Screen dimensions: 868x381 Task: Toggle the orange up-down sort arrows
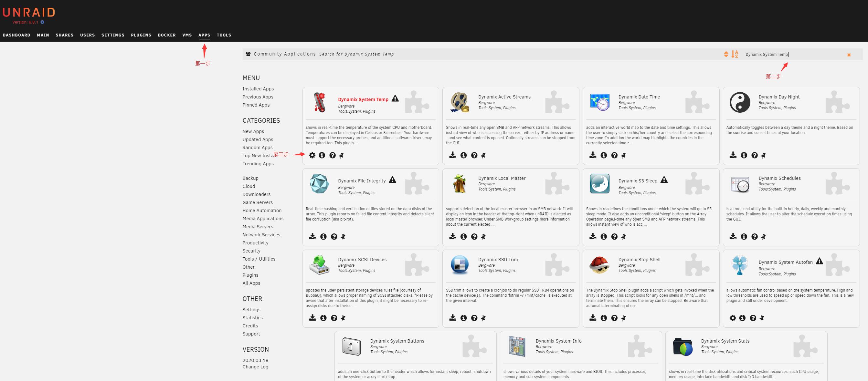click(x=726, y=54)
